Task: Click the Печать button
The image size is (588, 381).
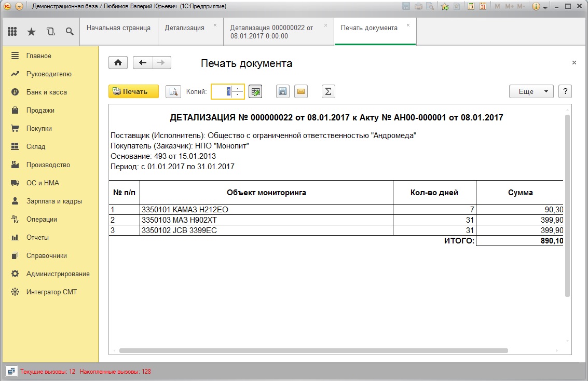Action: click(x=133, y=91)
